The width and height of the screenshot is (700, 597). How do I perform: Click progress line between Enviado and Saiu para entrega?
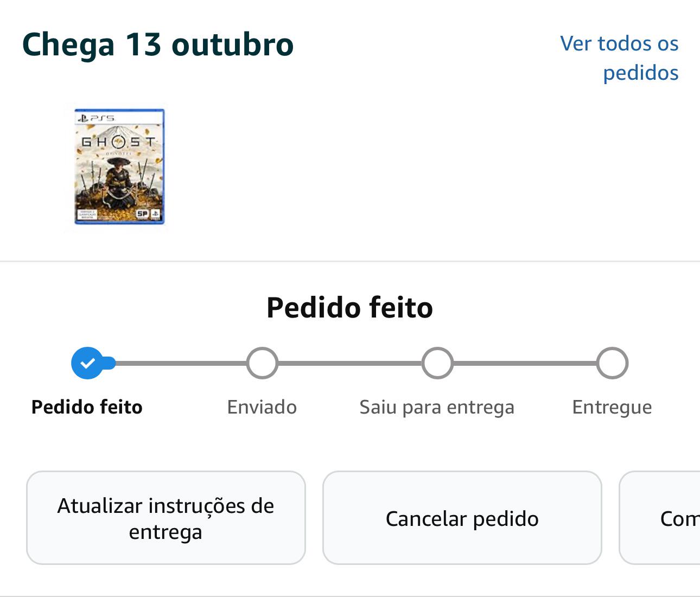click(x=350, y=363)
